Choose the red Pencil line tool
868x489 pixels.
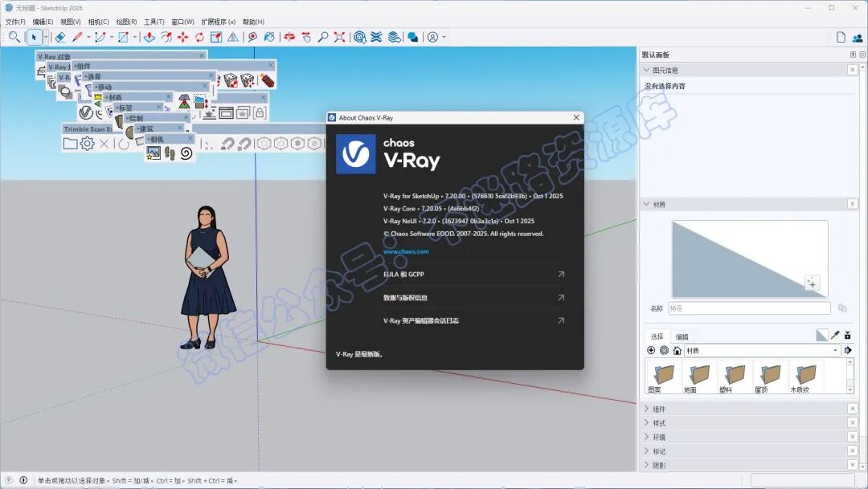[77, 37]
